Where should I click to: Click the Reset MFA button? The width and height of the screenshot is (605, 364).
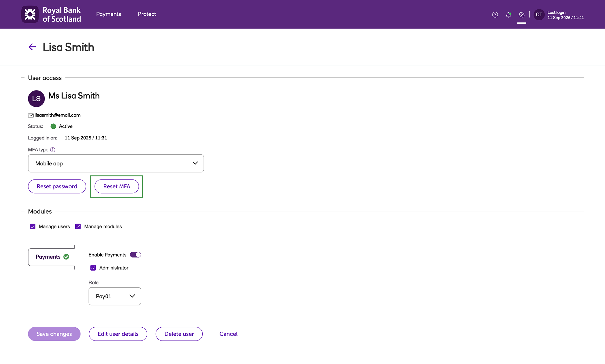(x=117, y=186)
